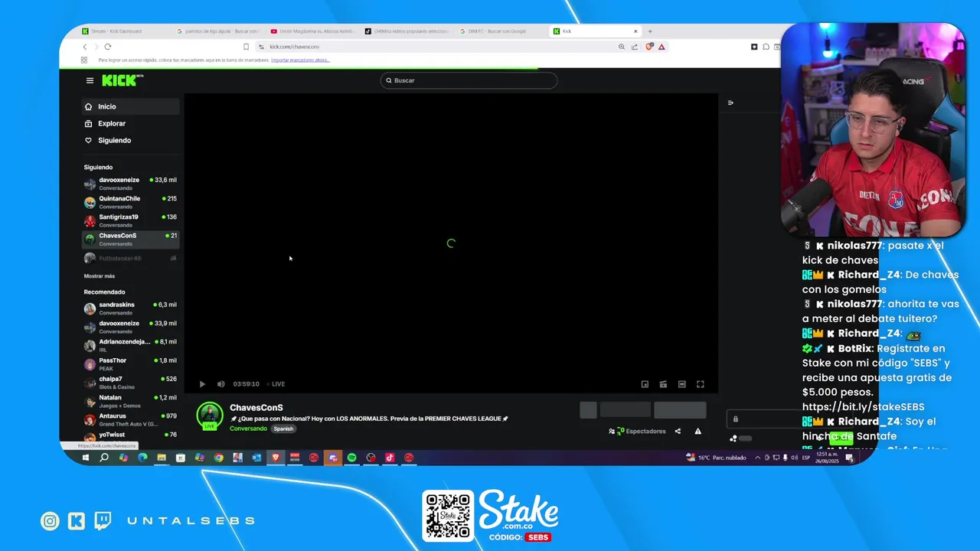
Task: Focus the Buscar search field
Action: pyautogui.click(x=469, y=80)
